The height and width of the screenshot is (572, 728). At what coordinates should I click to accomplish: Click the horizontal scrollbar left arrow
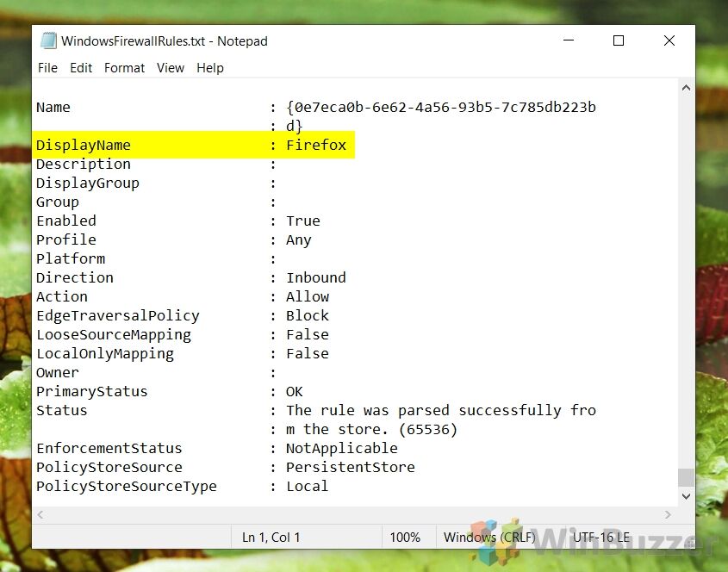(40, 514)
